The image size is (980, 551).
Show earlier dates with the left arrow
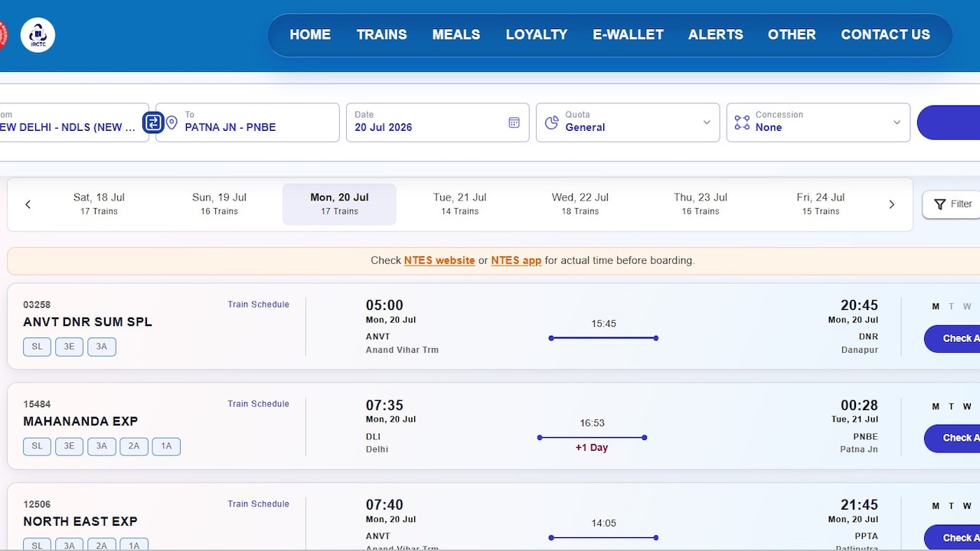pos(28,204)
